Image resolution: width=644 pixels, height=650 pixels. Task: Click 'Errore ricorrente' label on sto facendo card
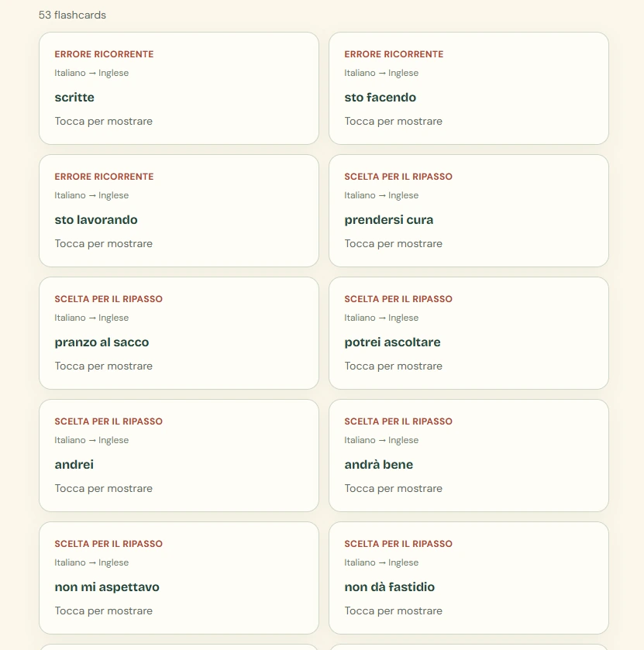[x=394, y=54]
